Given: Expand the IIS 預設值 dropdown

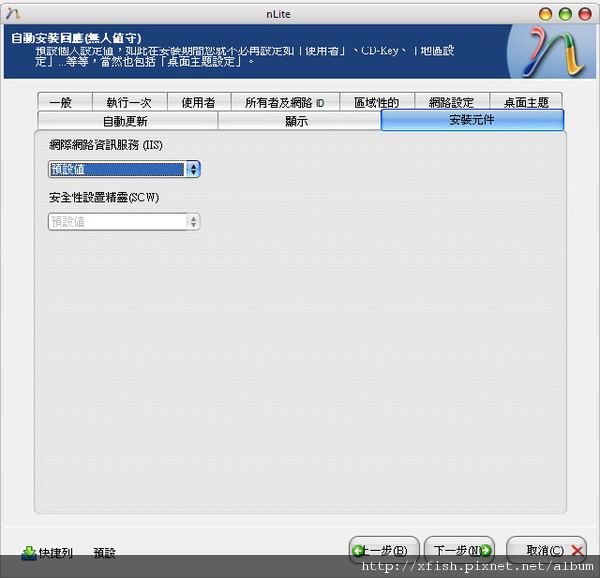Looking at the screenshot, I should (124, 169).
